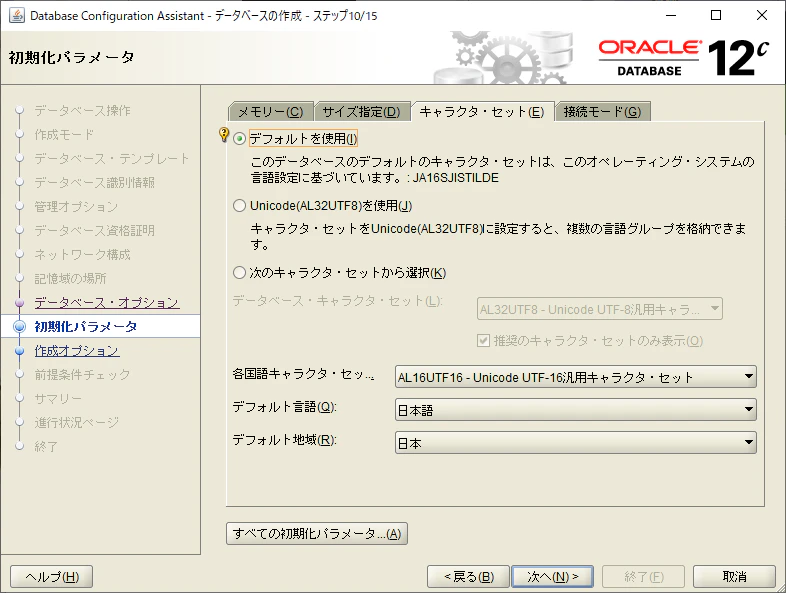Open the 各国語キャラクタ・セット dropdown
786x593 pixels.
click(x=575, y=377)
